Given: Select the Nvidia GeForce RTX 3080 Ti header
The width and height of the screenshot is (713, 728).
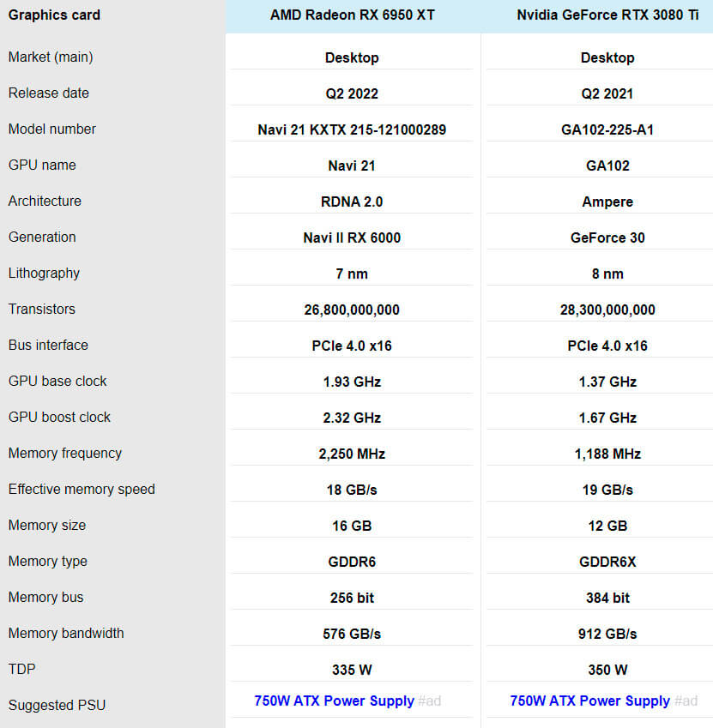Looking at the screenshot, I should [607, 15].
